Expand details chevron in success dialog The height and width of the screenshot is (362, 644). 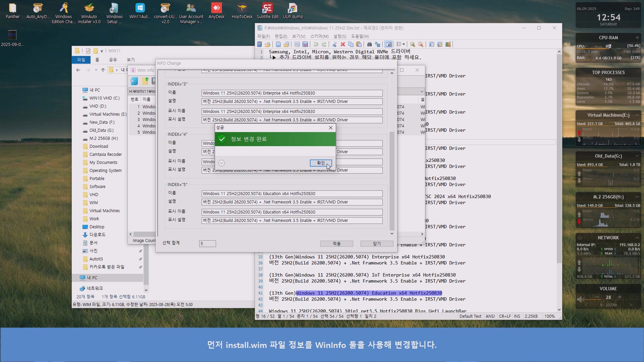coord(221,163)
